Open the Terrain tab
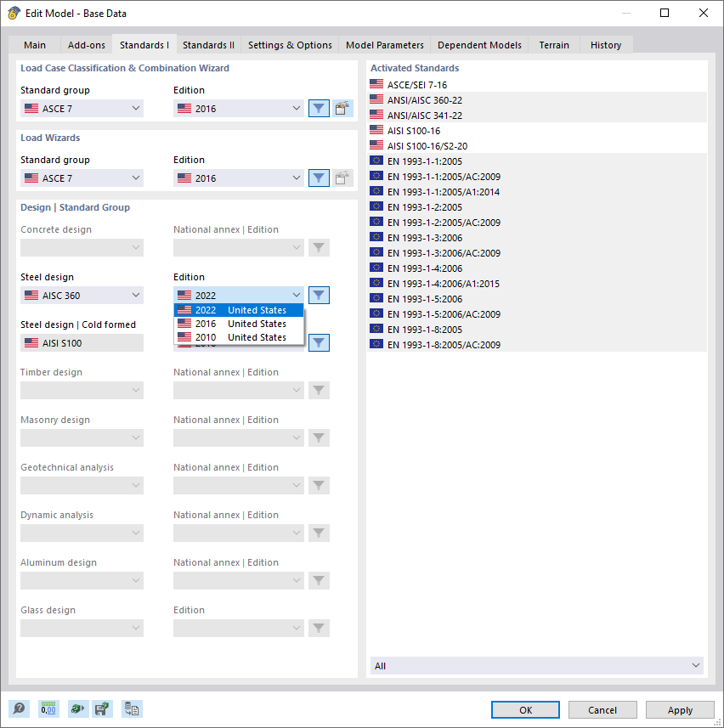The width and height of the screenshot is (724, 728). (554, 45)
